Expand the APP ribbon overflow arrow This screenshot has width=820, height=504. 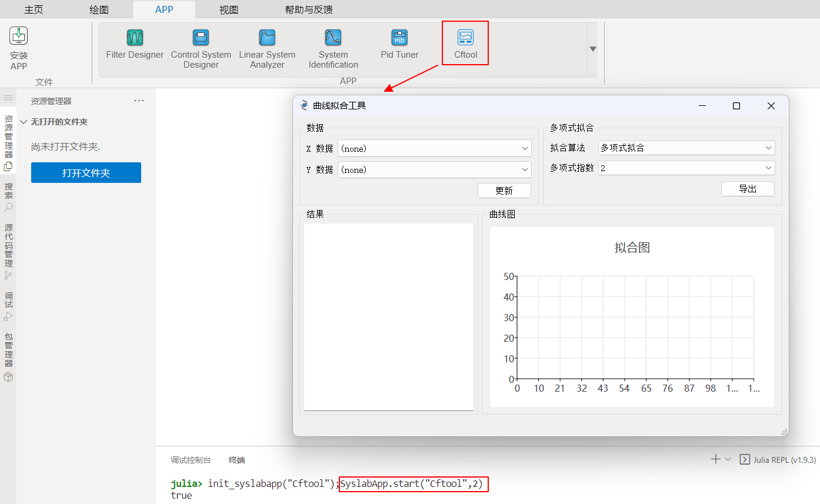[x=592, y=49]
